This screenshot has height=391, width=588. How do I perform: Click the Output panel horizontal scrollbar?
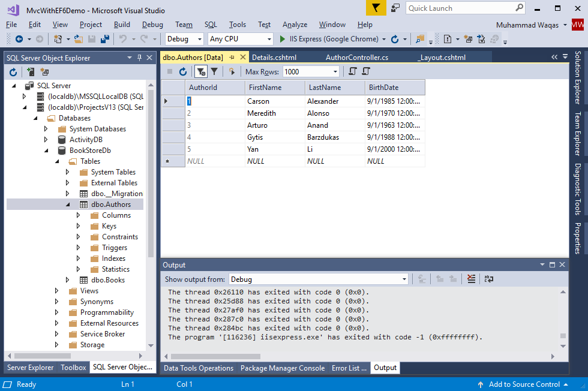point(215,356)
